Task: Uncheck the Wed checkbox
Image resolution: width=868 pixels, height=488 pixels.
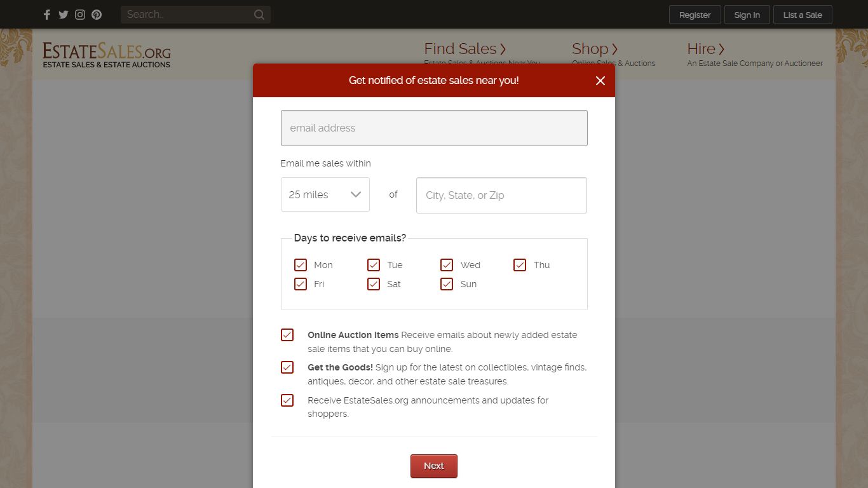Action: pyautogui.click(x=447, y=265)
